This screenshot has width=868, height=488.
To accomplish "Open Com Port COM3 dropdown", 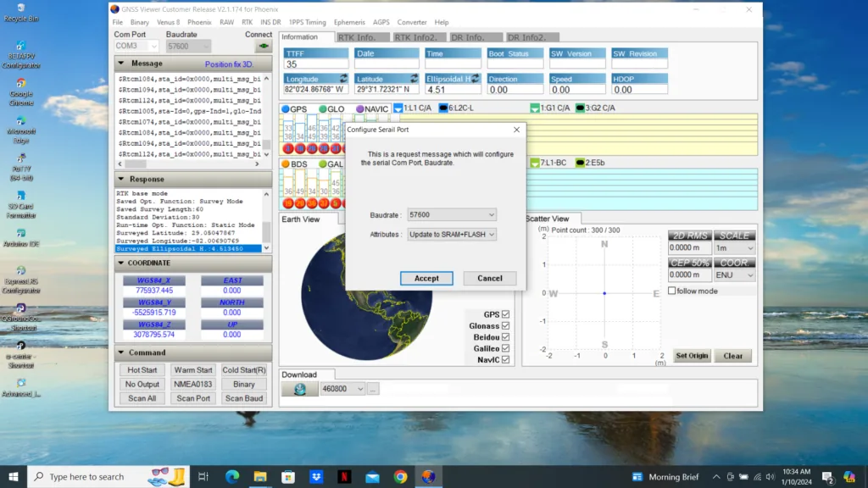I will [136, 46].
